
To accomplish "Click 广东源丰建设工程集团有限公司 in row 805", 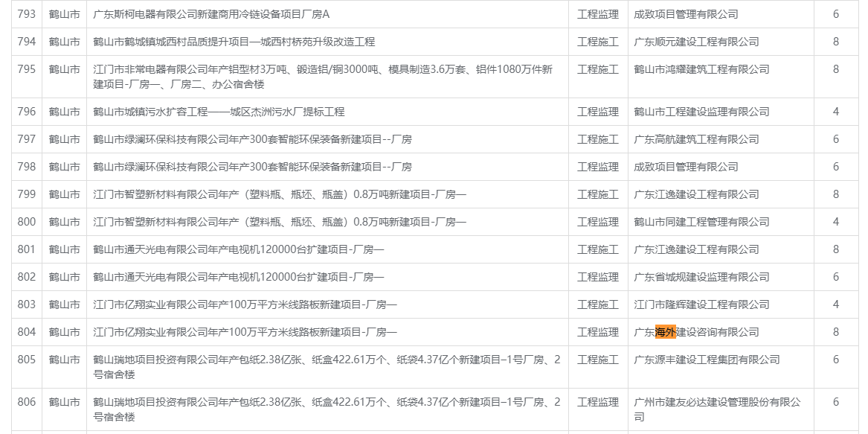I will [707, 360].
